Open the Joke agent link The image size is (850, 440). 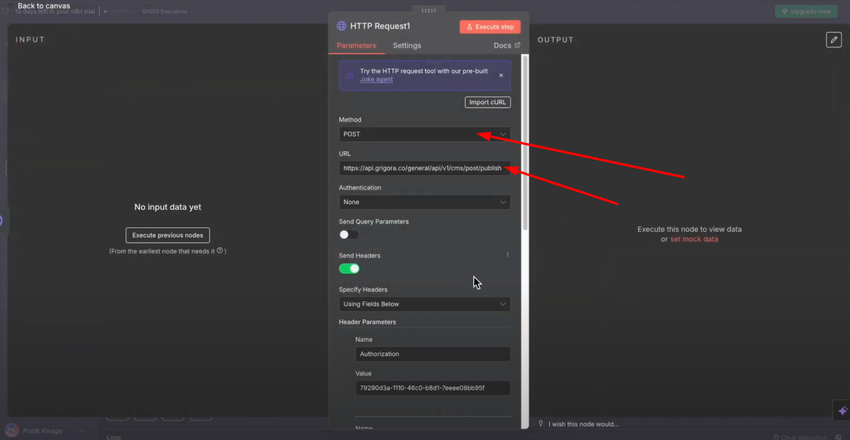(x=376, y=79)
